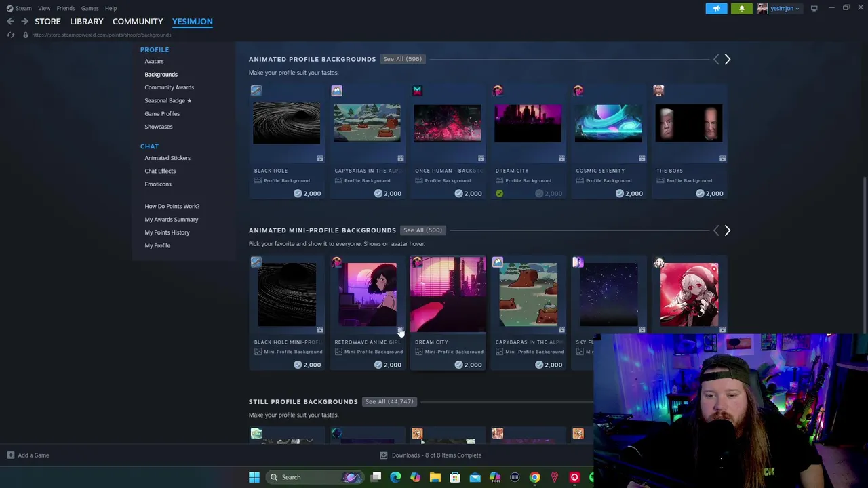Open Capybaras in the Alps profile background
Image resolution: width=868 pixels, height=488 pixels.
(367, 123)
